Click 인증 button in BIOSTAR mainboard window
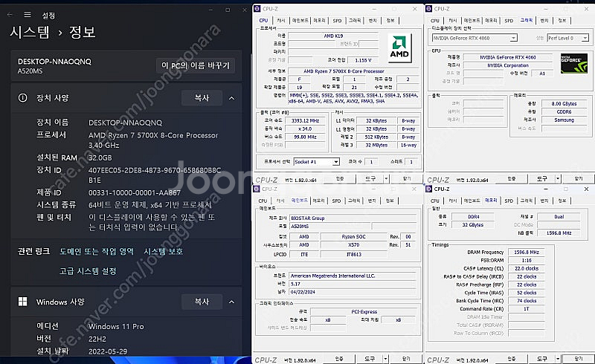 click(339, 358)
